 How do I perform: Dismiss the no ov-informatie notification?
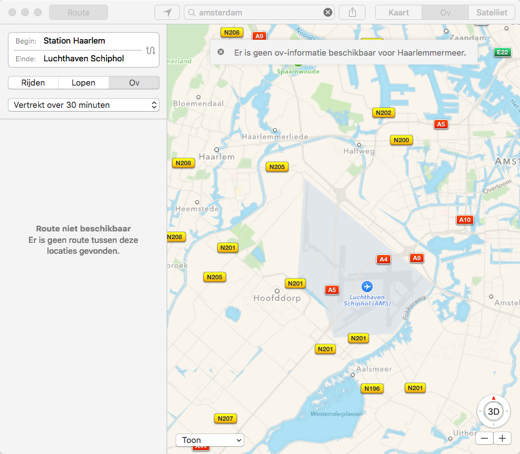[221, 52]
